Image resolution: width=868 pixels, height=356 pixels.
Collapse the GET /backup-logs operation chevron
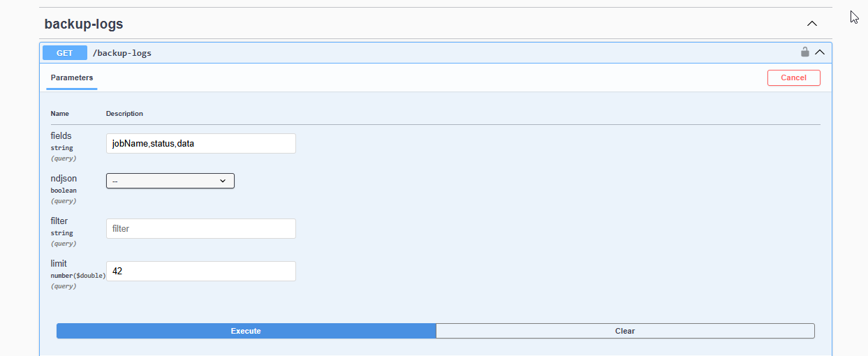point(820,52)
